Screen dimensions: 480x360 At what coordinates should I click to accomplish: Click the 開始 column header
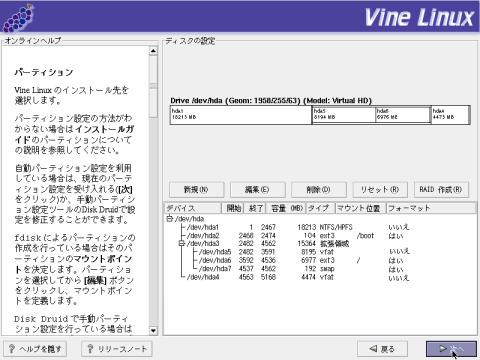coord(233,208)
